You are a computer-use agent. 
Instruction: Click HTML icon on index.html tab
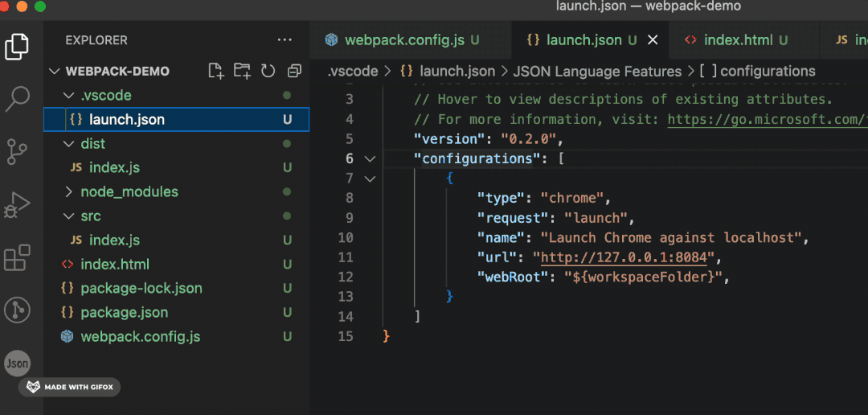click(x=690, y=40)
